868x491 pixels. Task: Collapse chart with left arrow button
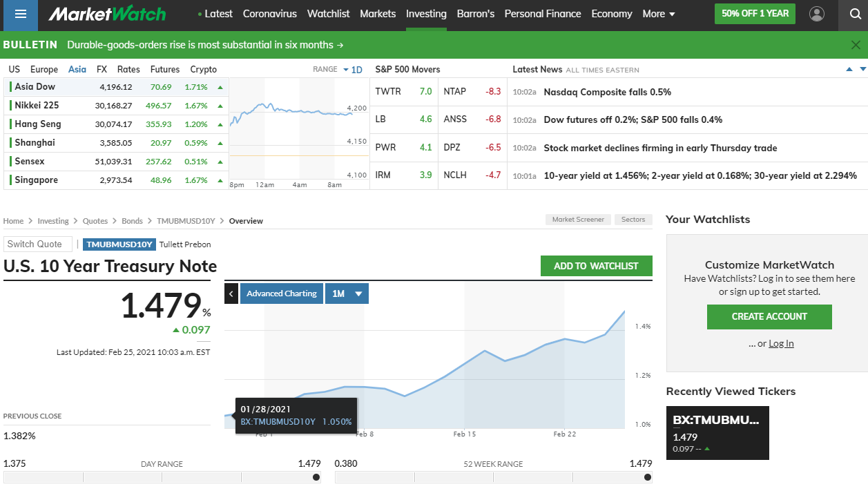231,293
